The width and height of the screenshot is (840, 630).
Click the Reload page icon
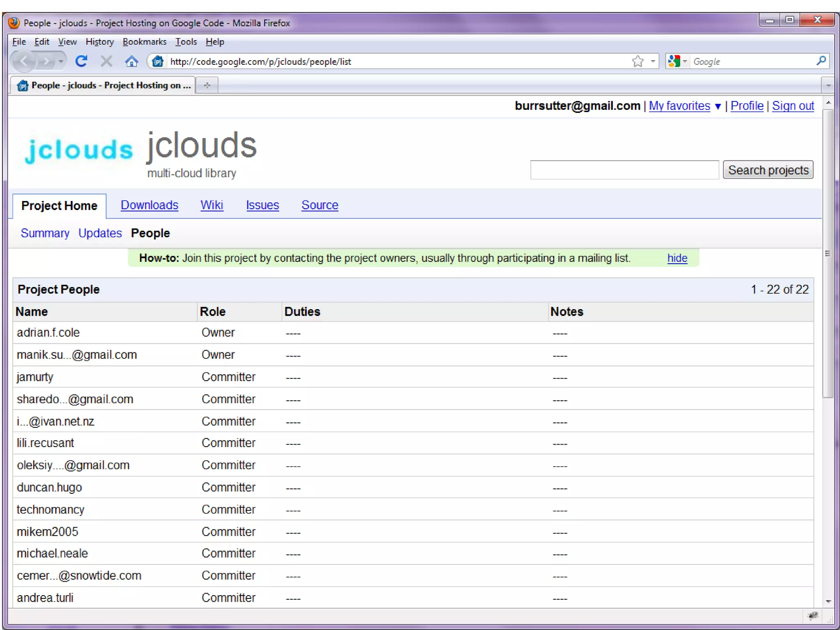[x=81, y=62]
